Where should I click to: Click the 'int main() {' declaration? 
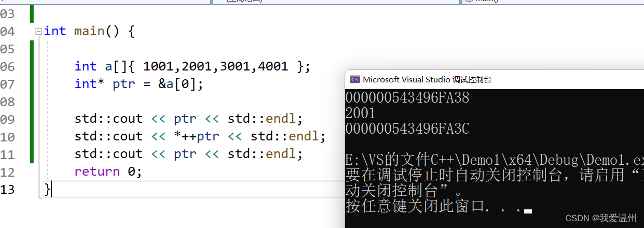[x=89, y=32]
